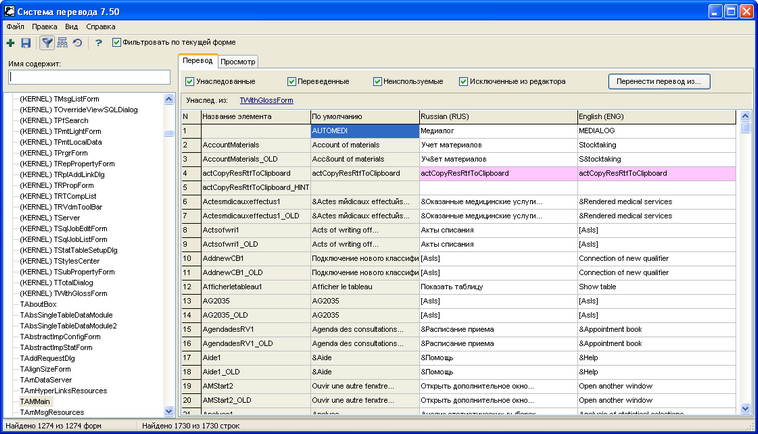758x434 pixels.
Task: Toggle the filter funnel icon
Action: [x=47, y=43]
